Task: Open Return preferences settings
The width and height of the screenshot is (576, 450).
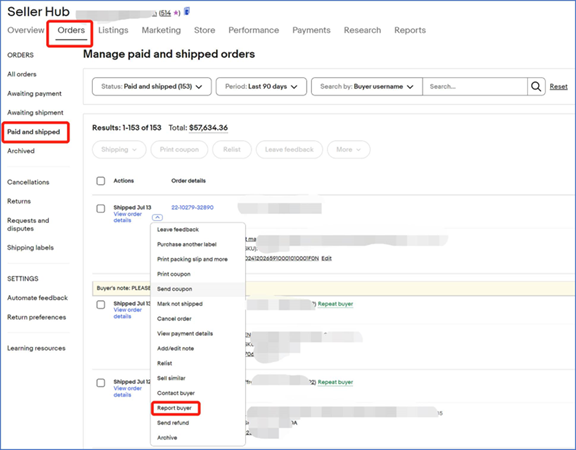Action: [37, 317]
